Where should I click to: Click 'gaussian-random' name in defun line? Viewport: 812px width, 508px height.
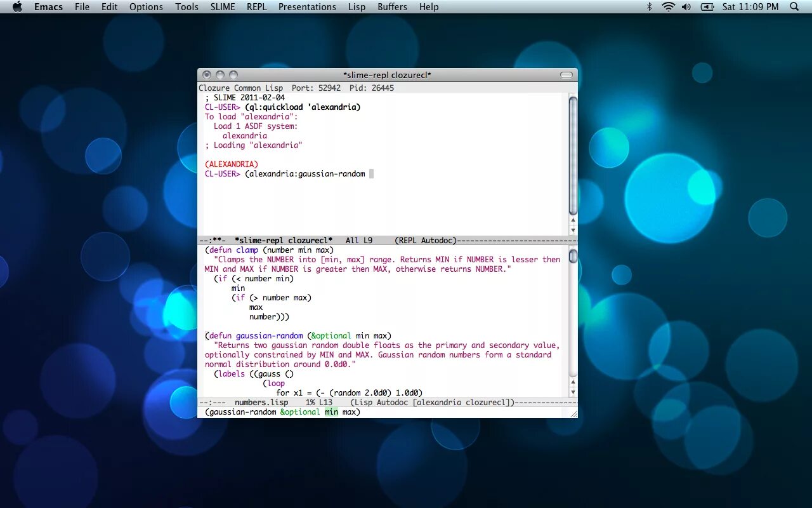click(270, 336)
